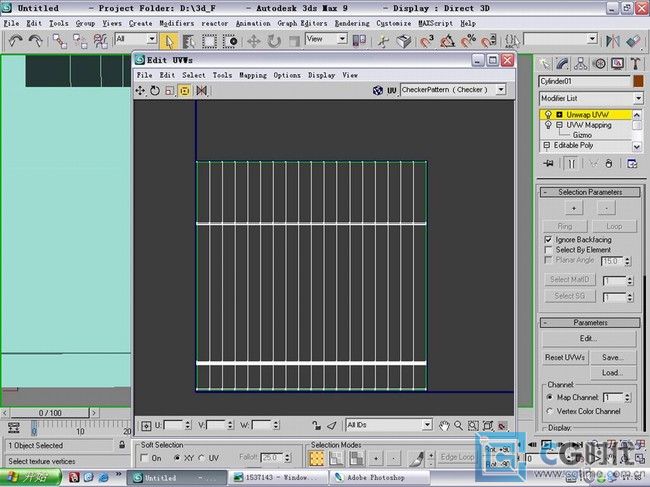The width and height of the screenshot is (650, 487).
Task: Toggle Window/Crossing selection mode
Action: click(230, 41)
